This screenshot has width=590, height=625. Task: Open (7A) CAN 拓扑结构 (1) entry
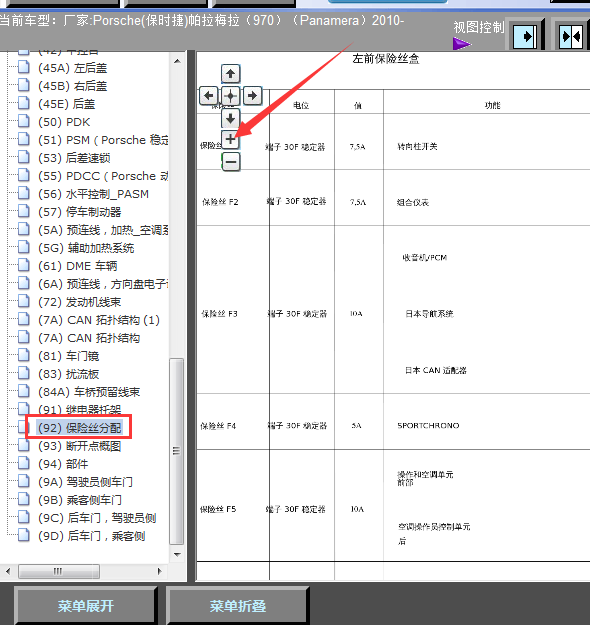point(99,320)
